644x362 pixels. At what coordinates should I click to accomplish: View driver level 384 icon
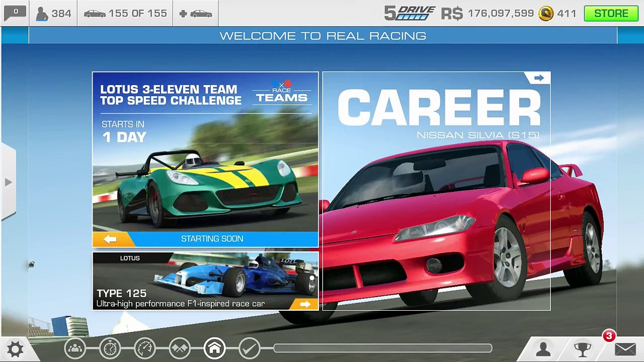54,13
